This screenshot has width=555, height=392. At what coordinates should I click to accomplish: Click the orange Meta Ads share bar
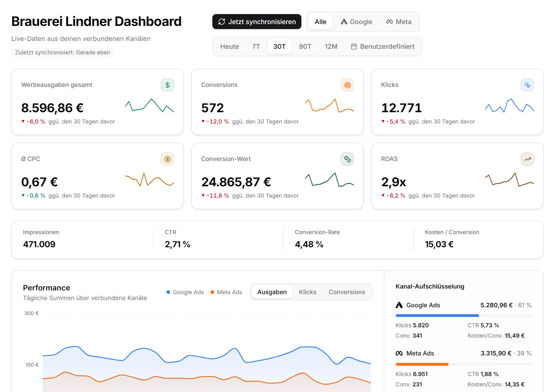tap(422, 364)
